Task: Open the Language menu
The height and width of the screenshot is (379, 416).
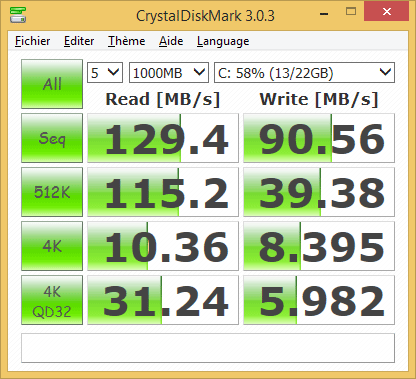Action: point(223,41)
